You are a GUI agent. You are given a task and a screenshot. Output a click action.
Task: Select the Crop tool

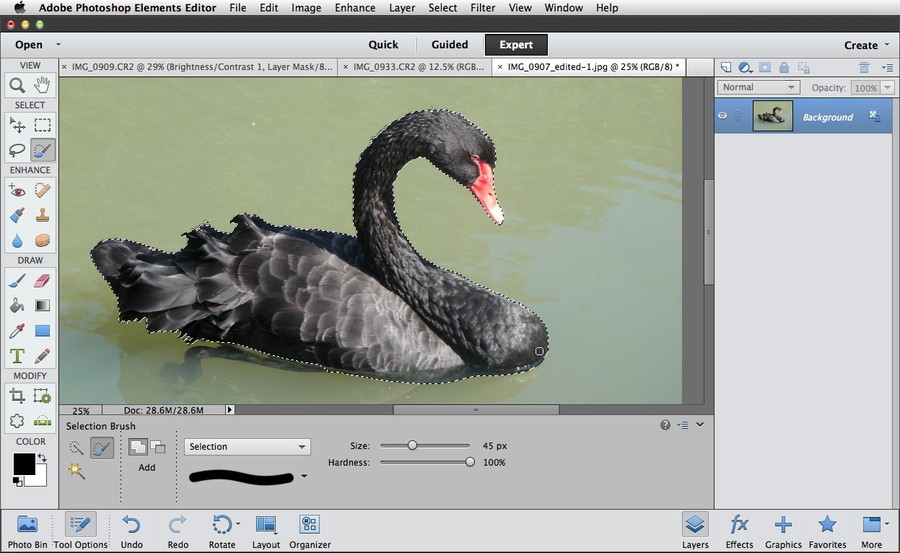tap(17, 396)
